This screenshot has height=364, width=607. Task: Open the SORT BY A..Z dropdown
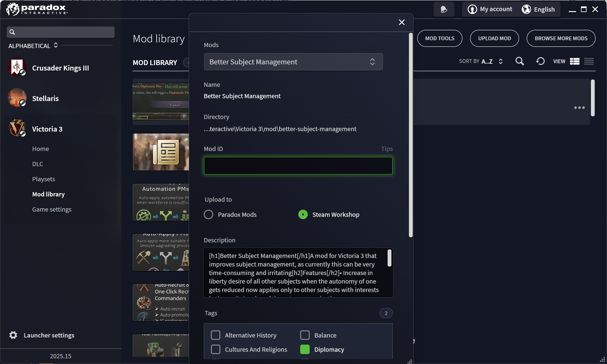pyautogui.click(x=481, y=61)
